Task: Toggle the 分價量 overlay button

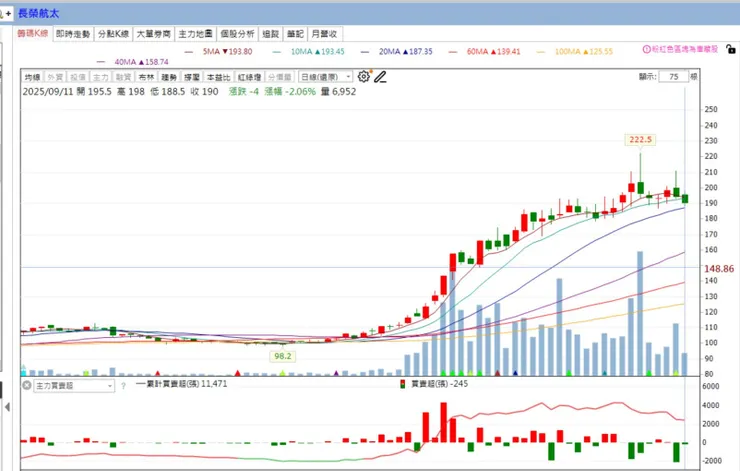Action: [x=280, y=77]
